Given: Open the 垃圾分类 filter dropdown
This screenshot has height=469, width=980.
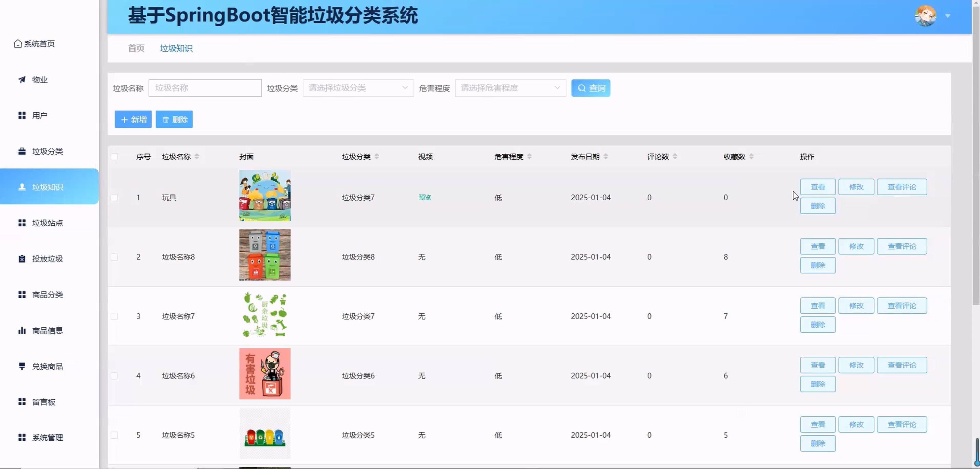Looking at the screenshot, I should (358, 88).
